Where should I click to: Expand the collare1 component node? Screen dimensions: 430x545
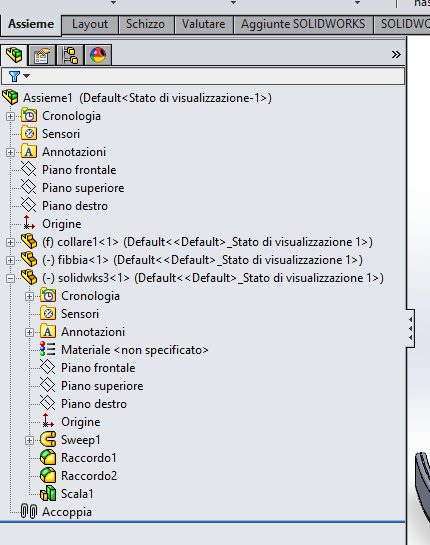(x=10, y=242)
